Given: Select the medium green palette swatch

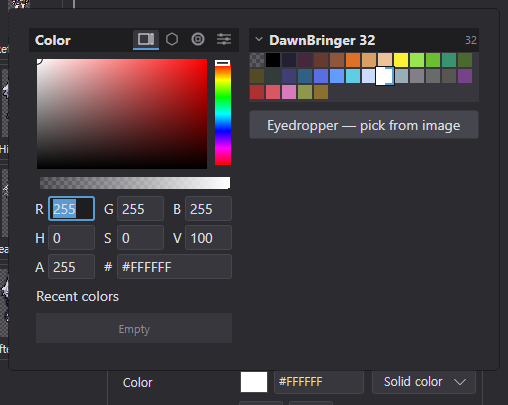Looking at the screenshot, I should point(433,60).
